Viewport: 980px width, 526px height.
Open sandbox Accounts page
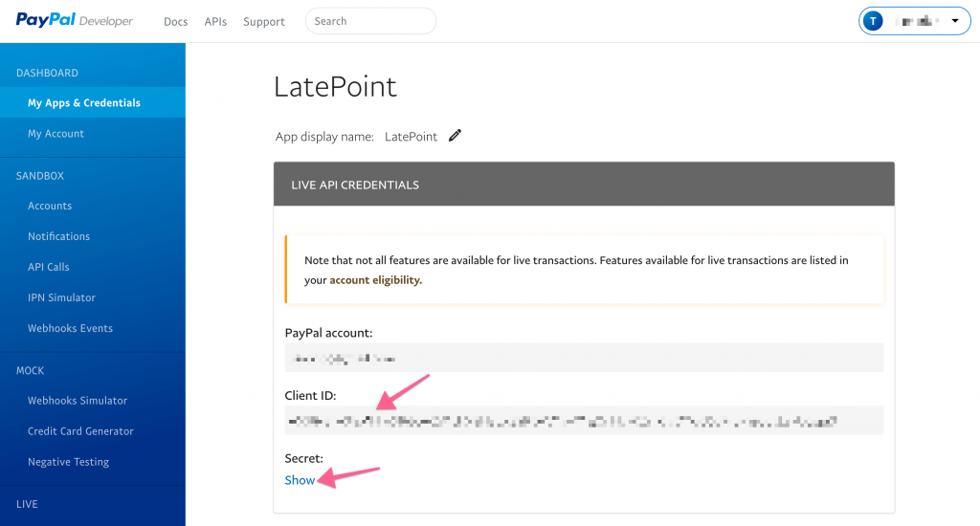pyautogui.click(x=50, y=206)
